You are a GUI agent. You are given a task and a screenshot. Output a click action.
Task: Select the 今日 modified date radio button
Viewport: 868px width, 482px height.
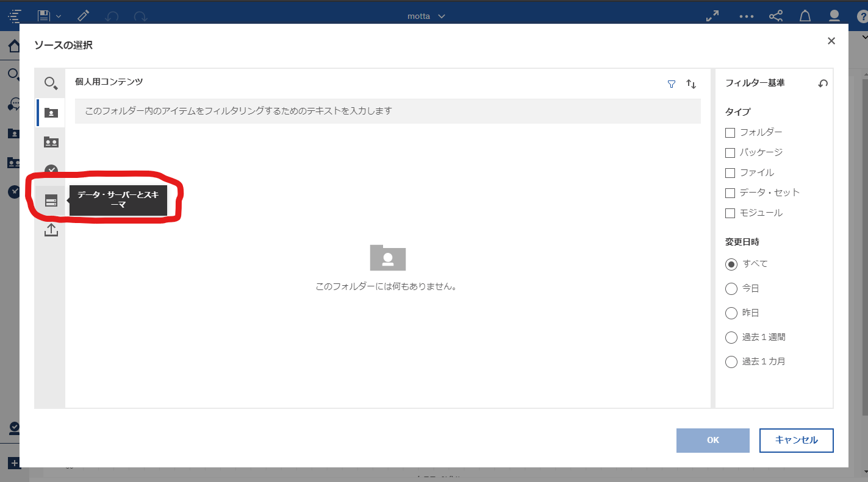tap(731, 288)
